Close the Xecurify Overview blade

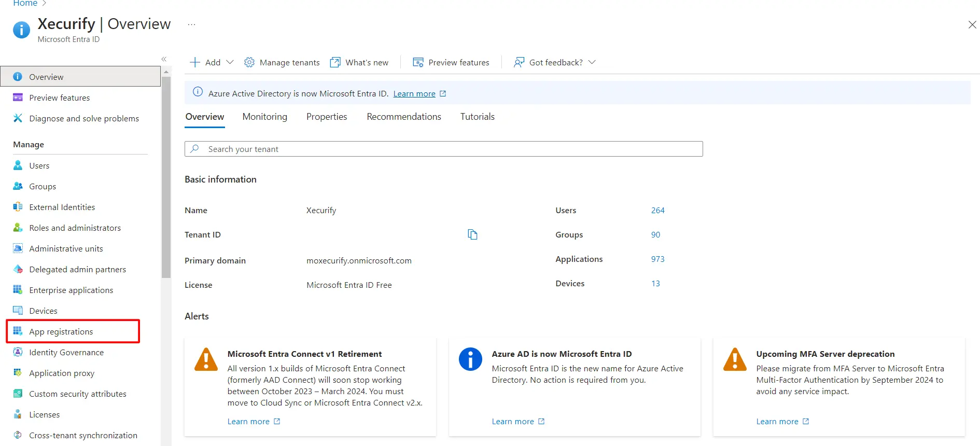pyautogui.click(x=972, y=24)
